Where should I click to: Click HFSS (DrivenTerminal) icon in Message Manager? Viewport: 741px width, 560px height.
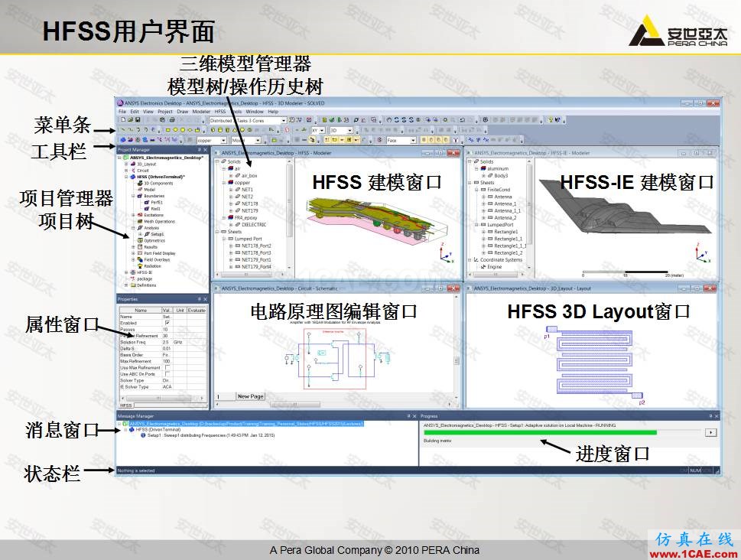[x=132, y=429]
